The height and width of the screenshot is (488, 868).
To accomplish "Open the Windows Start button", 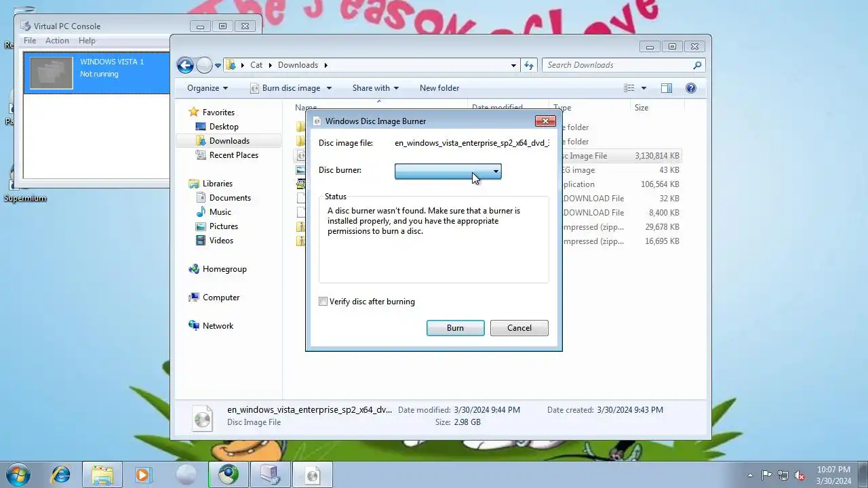I will (18, 474).
